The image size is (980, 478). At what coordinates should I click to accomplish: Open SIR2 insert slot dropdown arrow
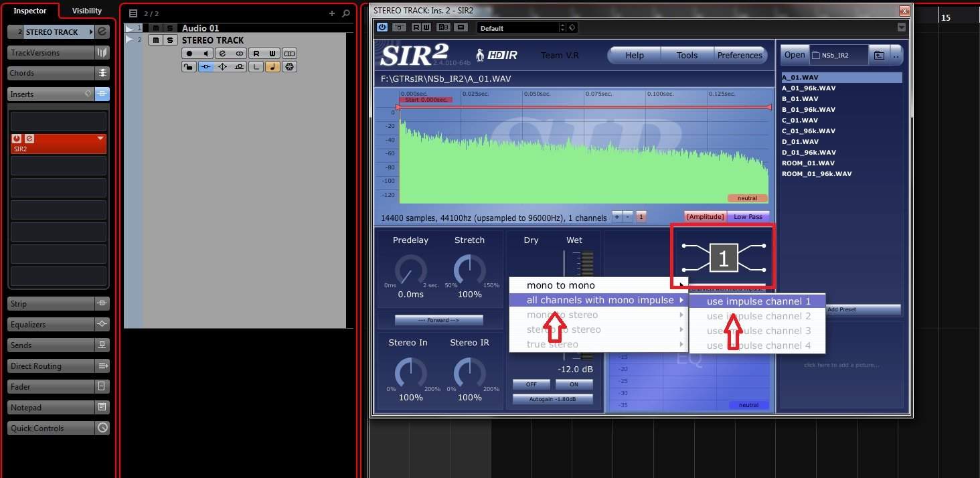point(100,139)
